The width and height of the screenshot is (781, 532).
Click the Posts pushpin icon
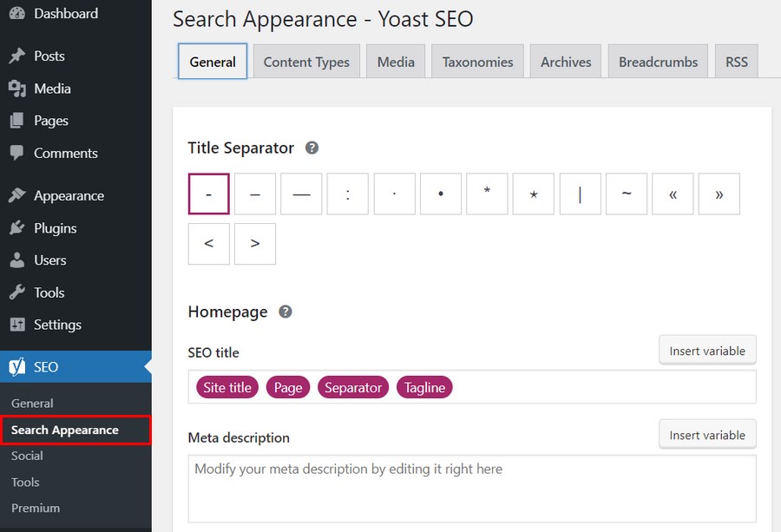click(17, 56)
